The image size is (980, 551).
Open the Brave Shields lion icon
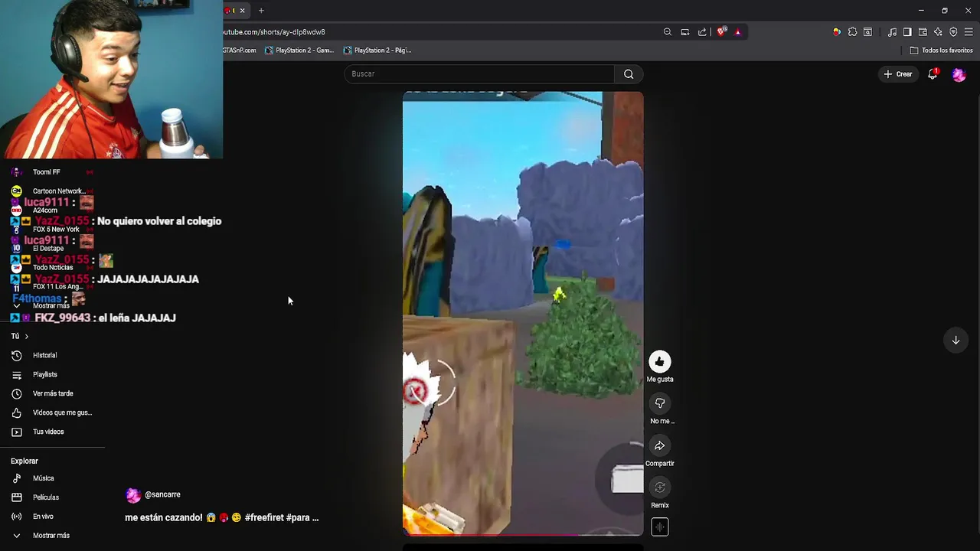click(x=721, y=32)
